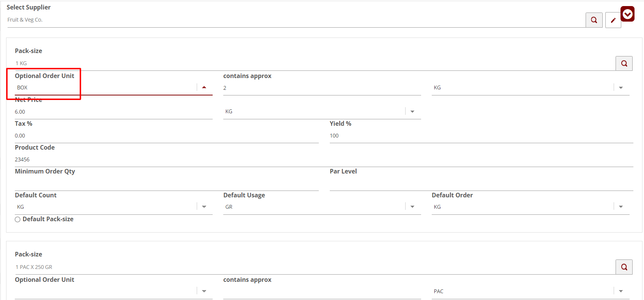Open the Net Price KG unit dropdown
This screenshot has height=300, width=644.
[x=412, y=112]
